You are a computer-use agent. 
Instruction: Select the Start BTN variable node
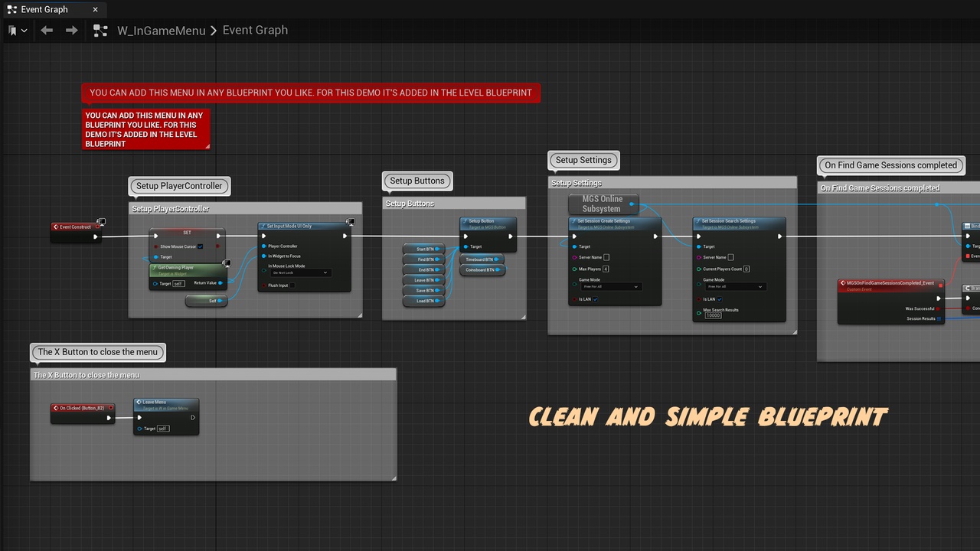424,249
